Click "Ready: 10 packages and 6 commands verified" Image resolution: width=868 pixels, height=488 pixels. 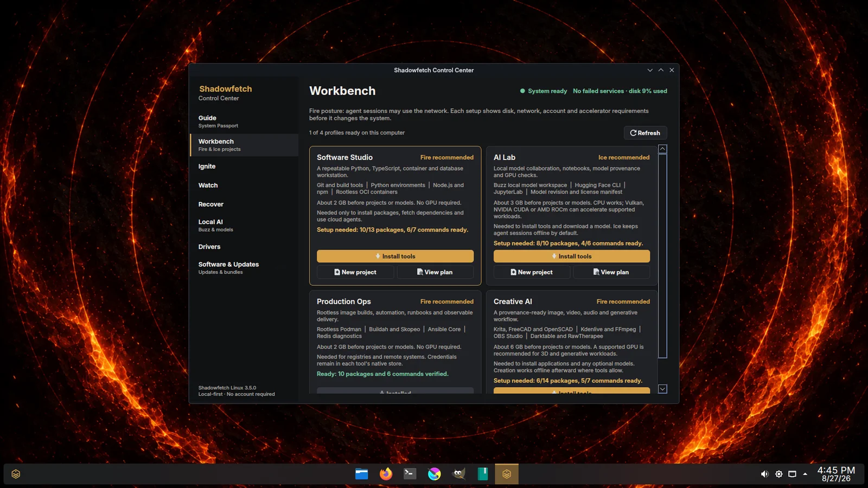tap(382, 374)
